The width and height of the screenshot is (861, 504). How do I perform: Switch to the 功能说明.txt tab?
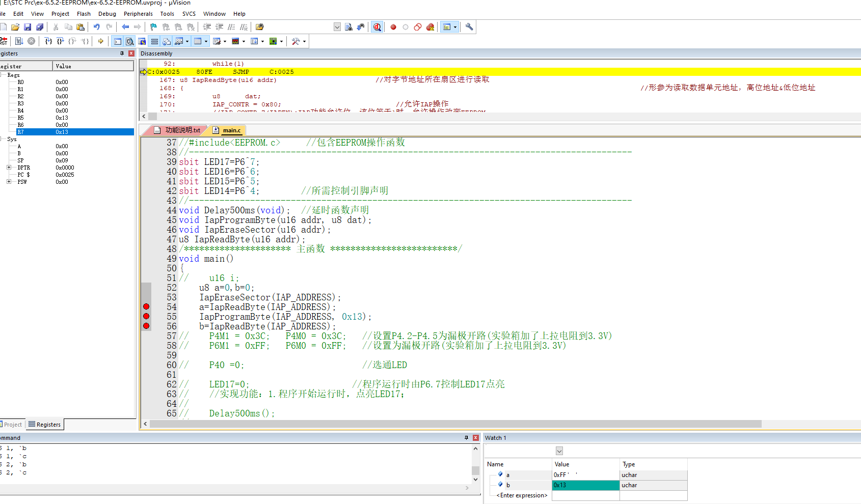[177, 130]
